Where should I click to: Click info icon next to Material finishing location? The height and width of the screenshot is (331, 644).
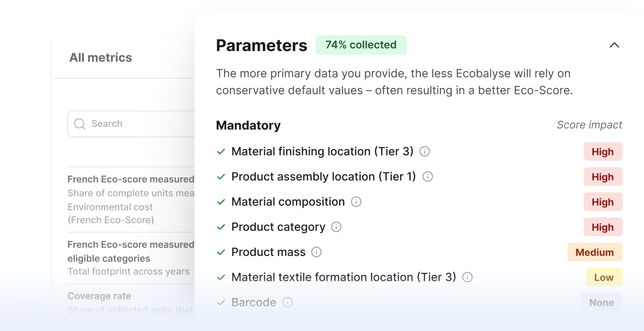tap(424, 152)
